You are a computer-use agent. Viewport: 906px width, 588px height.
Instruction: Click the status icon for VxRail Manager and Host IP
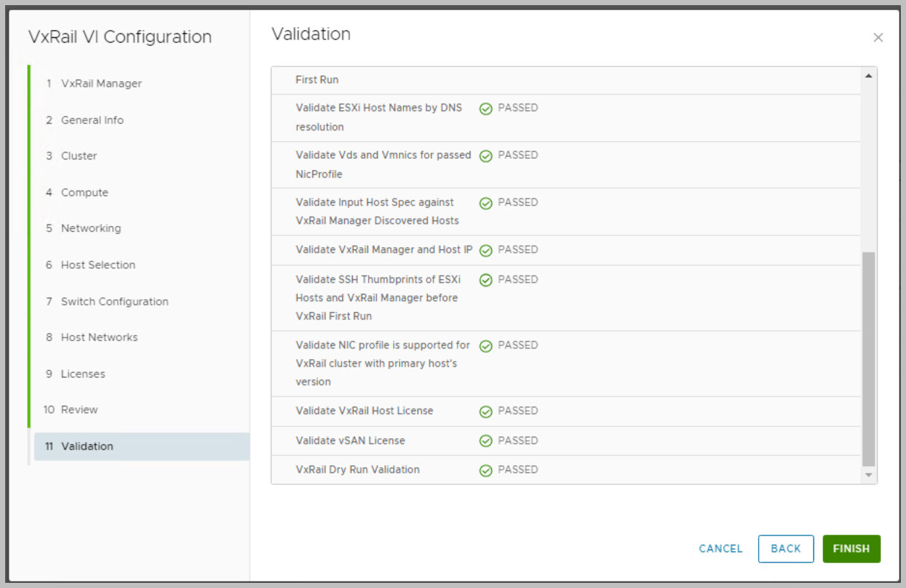click(x=486, y=250)
